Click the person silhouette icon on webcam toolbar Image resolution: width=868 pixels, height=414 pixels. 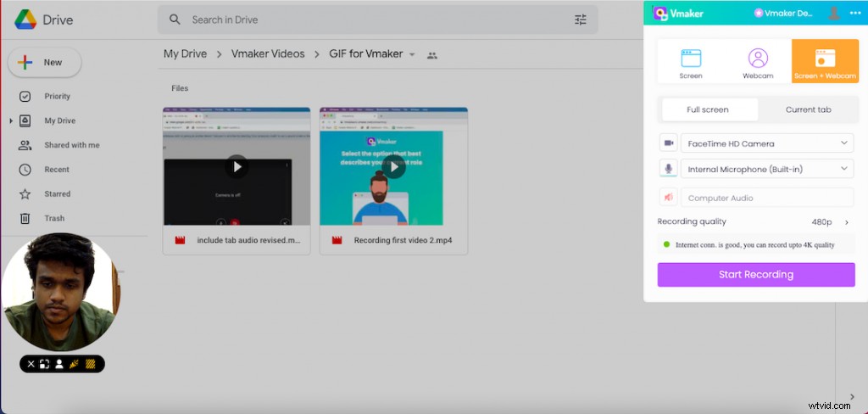tap(59, 364)
